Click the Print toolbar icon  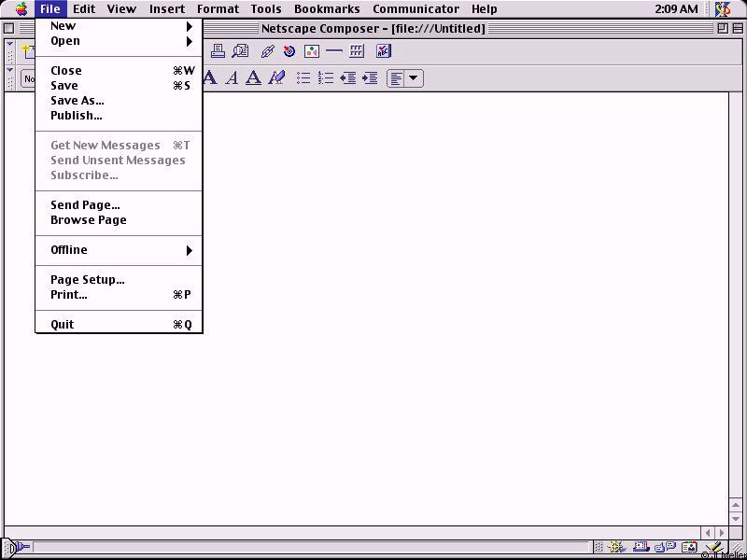pos(218,51)
